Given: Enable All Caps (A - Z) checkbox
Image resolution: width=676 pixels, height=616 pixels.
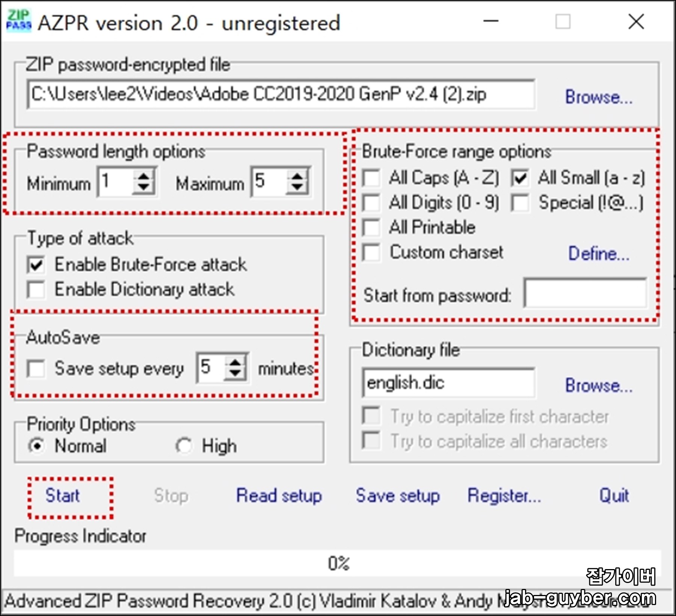Looking at the screenshot, I should click(372, 178).
